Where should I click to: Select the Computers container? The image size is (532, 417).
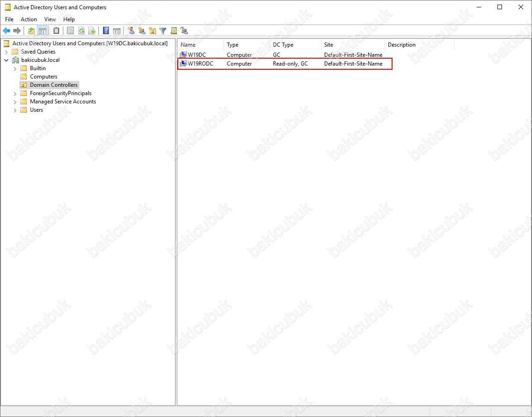43,77
